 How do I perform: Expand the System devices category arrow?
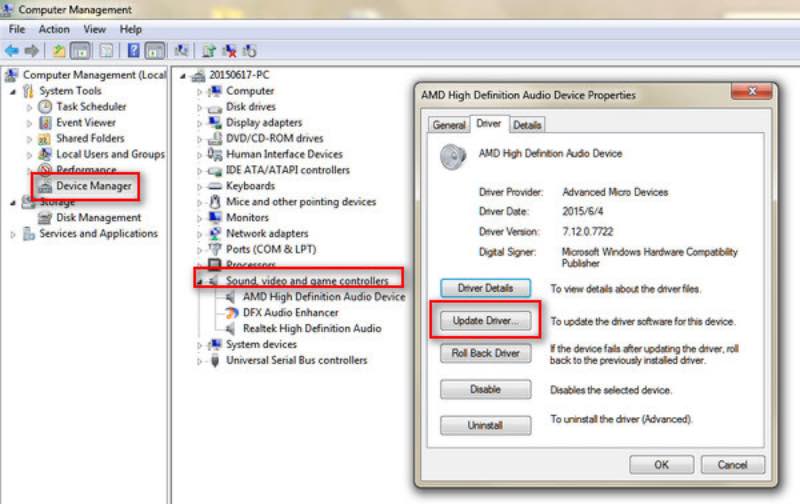pos(199,345)
